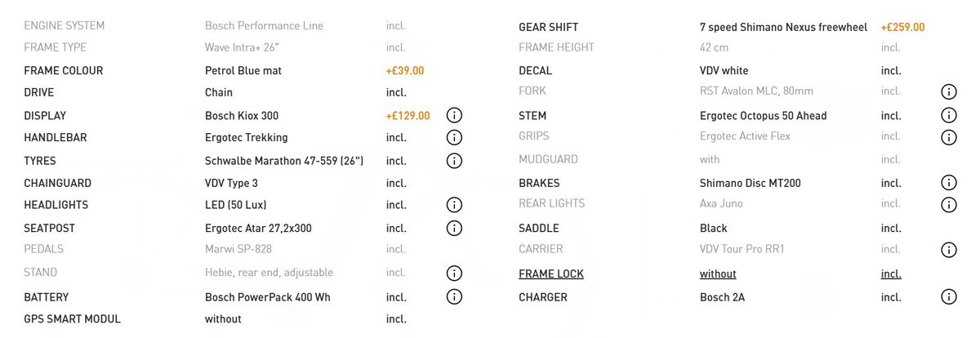
Task: Open the Frame Lock option link
Action: [551, 274]
